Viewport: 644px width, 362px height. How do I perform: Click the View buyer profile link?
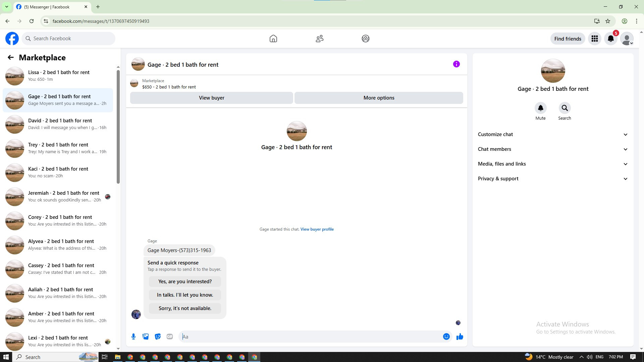click(317, 229)
